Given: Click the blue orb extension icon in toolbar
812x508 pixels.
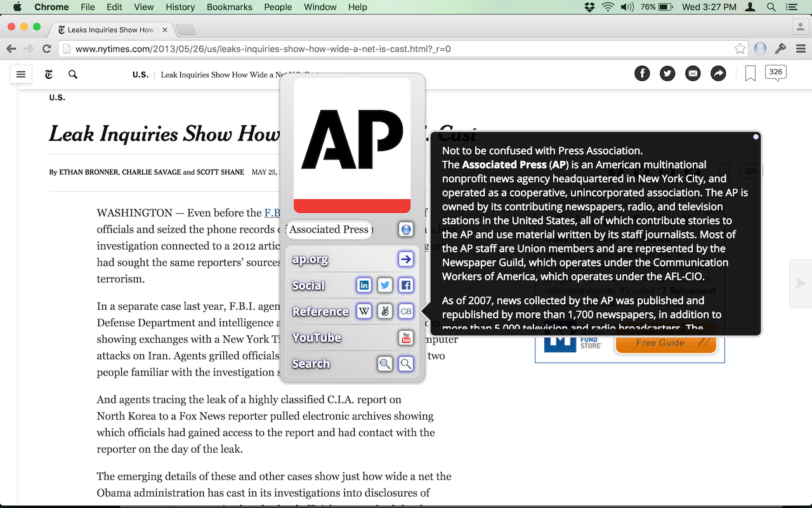Looking at the screenshot, I should pos(760,48).
